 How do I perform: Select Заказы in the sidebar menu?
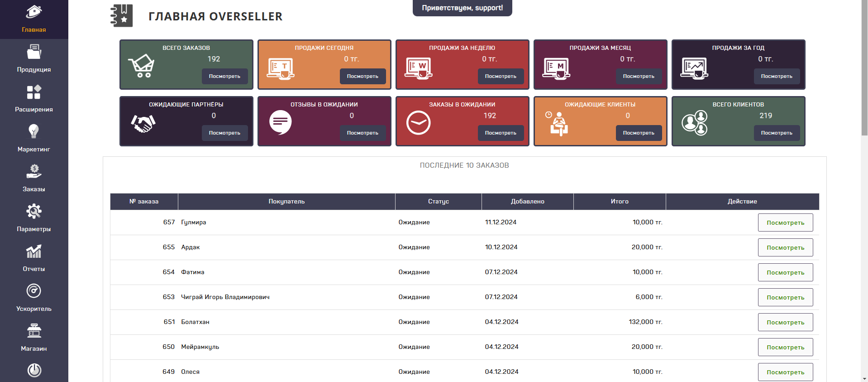(x=34, y=178)
